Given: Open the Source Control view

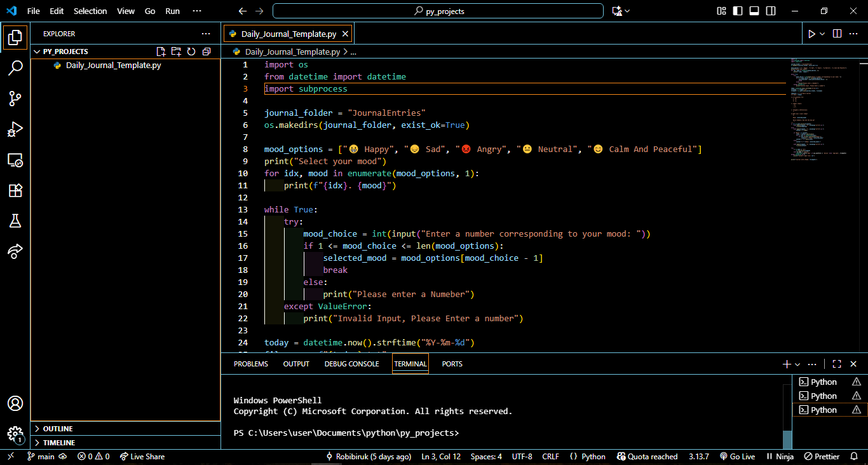Looking at the screenshot, I should tap(15, 99).
